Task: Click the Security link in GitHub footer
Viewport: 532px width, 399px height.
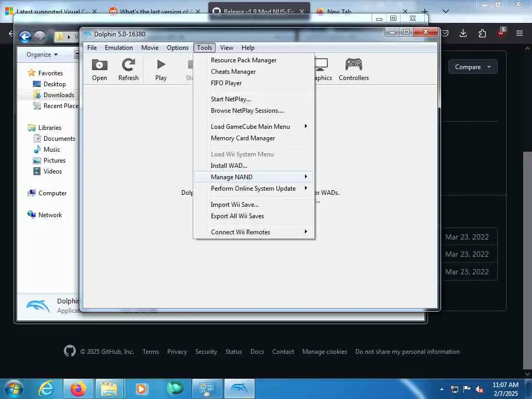Action: tap(206, 352)
